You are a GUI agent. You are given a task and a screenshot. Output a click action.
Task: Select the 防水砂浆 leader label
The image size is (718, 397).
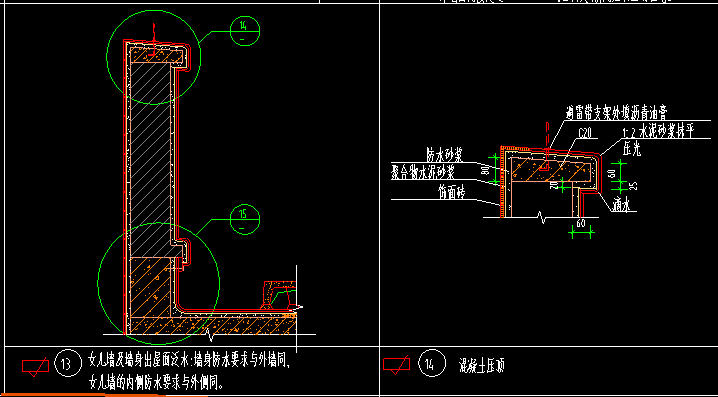coord(443,155)
